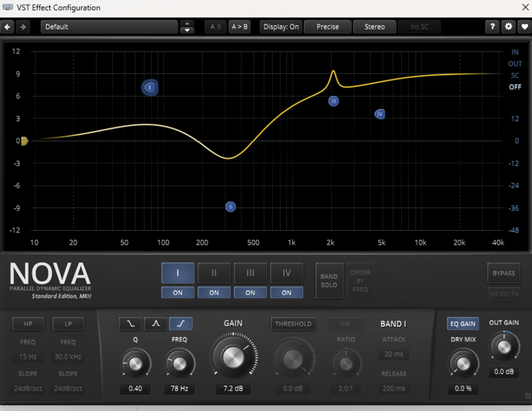
Task: Enable the HP high-pass filter
Action: (27, 323)
